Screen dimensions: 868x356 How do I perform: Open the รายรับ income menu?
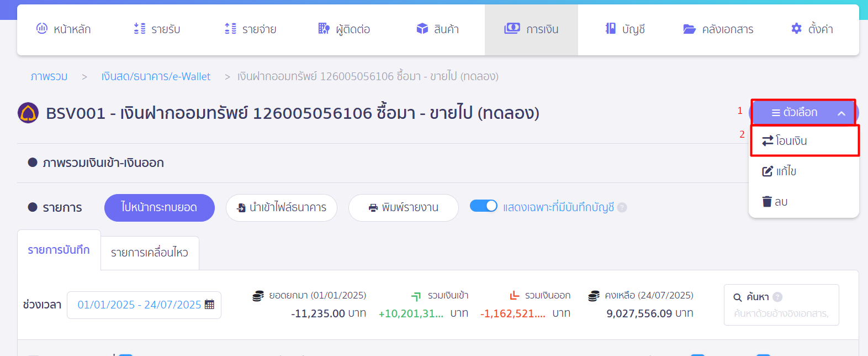[x=157, y=29]
